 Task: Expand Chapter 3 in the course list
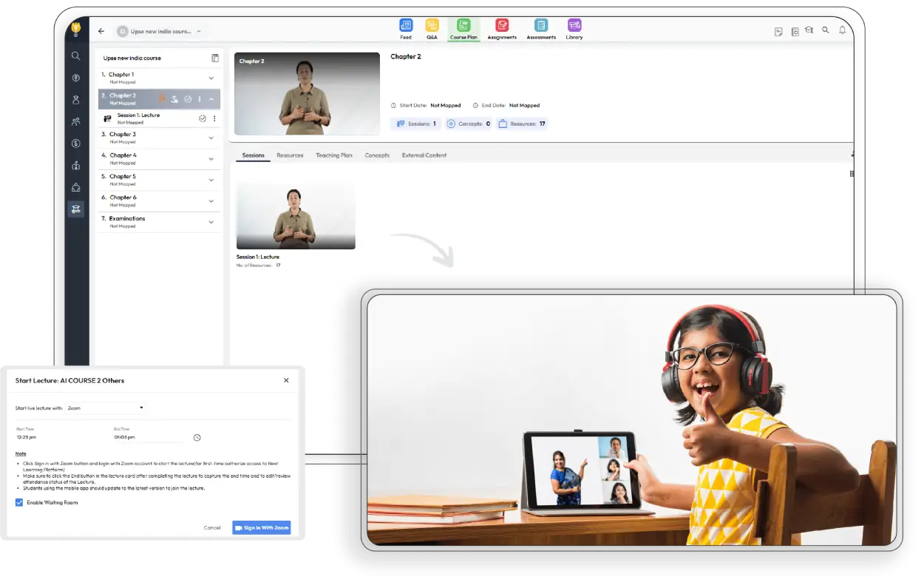click(211, 138)
